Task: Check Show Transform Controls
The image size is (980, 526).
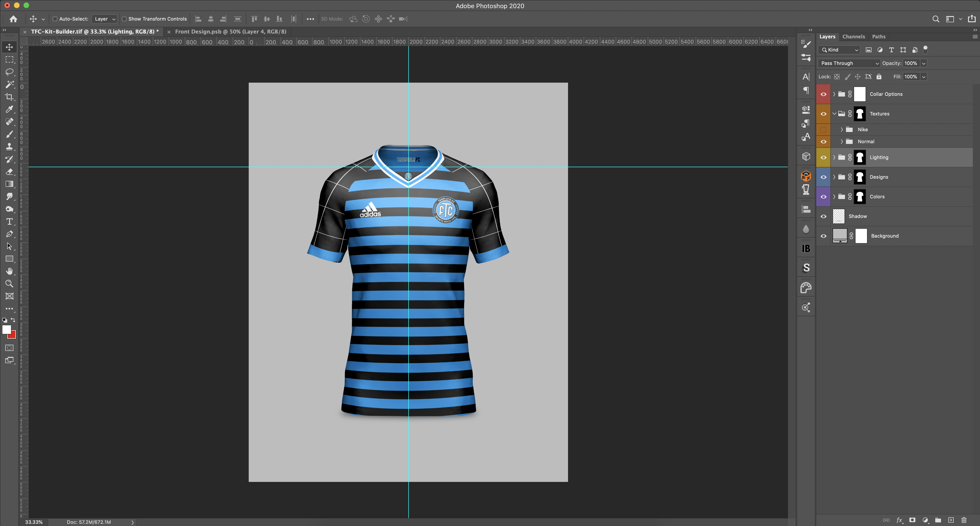Action: [124, 19]
